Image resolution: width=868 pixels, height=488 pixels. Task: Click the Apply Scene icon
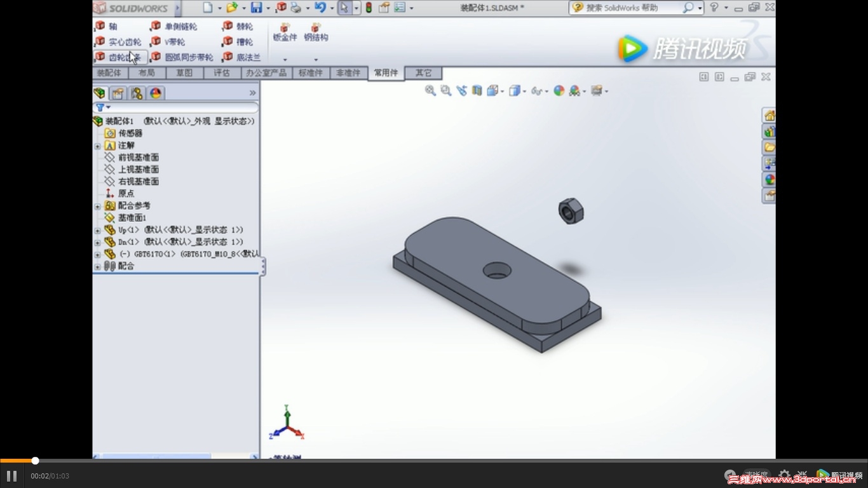click(574, 91)
